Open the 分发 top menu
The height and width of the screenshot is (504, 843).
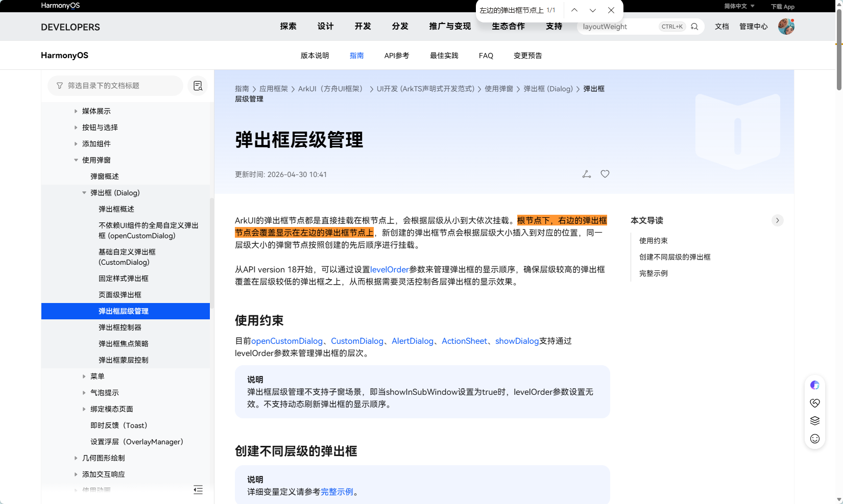[400, 26]
